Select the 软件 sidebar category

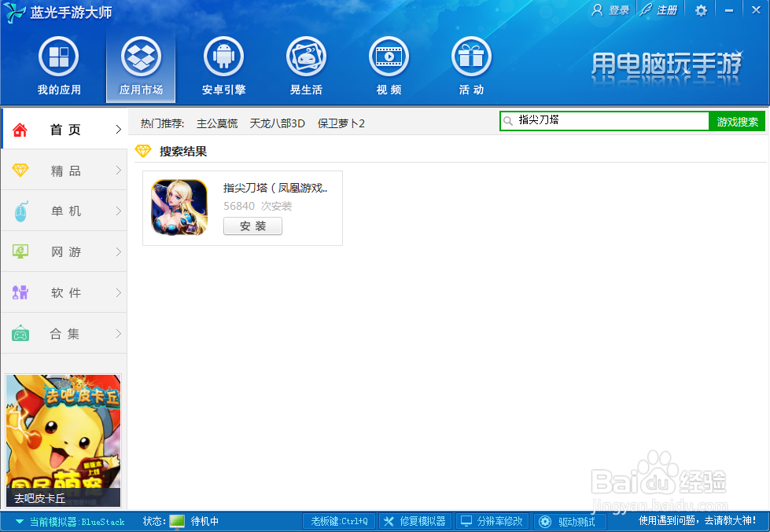64,292
